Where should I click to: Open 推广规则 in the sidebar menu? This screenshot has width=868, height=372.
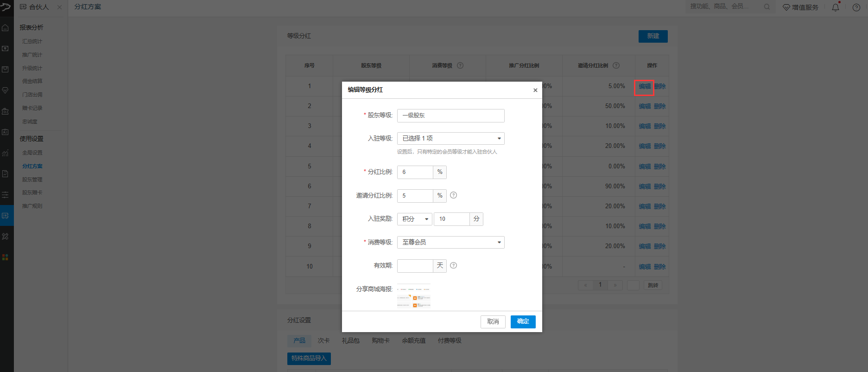(32, 206)
